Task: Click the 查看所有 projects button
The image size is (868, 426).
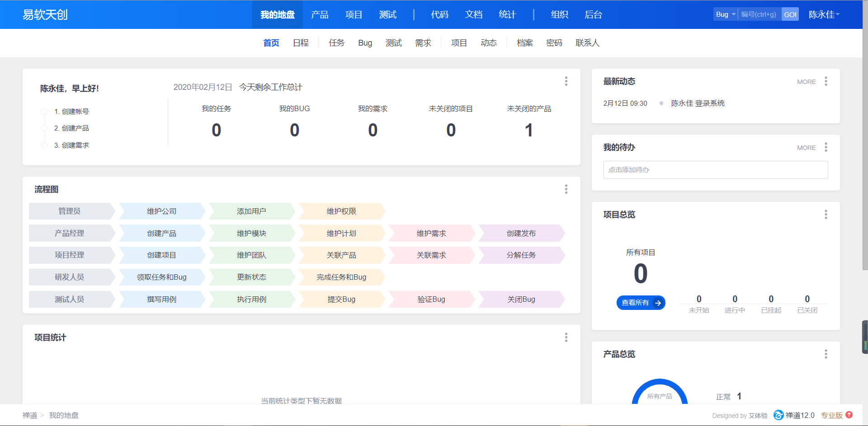Action: click(641, 303)
